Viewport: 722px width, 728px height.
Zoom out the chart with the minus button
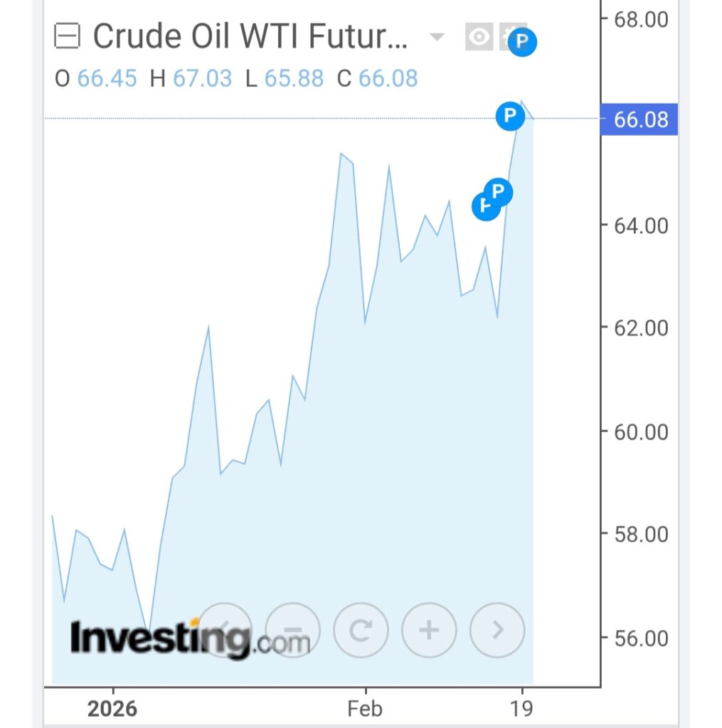[x=292, y=630]
